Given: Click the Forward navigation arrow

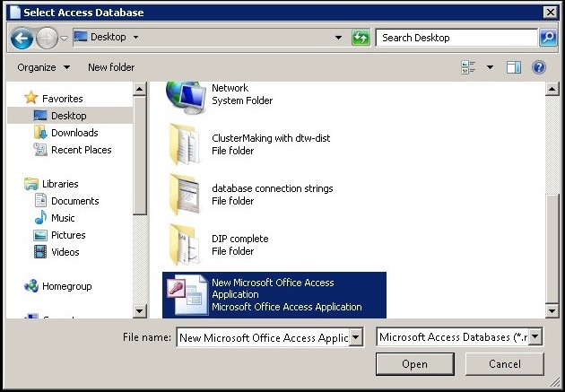Looking at the screenshot, I should click(47, 39).
